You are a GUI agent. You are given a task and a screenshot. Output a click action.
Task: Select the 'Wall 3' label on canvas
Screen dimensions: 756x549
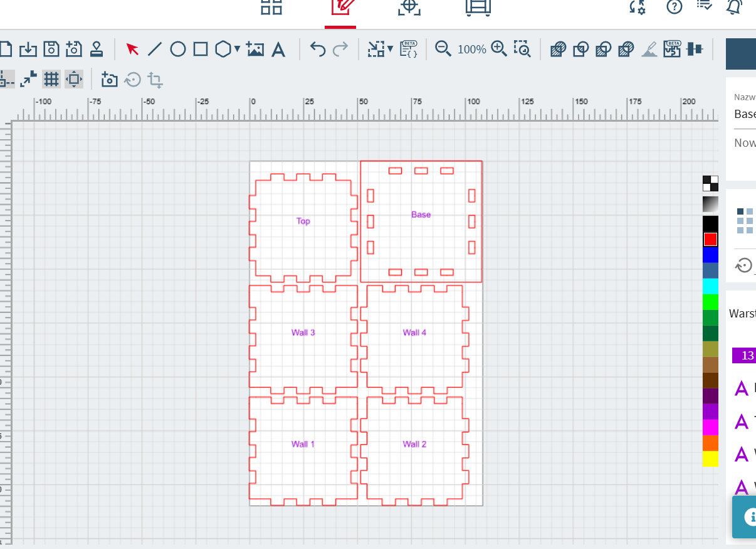[303, 333]
